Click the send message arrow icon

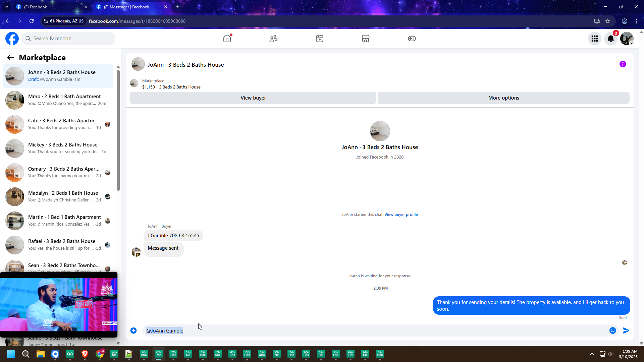(x=626, y=330)
